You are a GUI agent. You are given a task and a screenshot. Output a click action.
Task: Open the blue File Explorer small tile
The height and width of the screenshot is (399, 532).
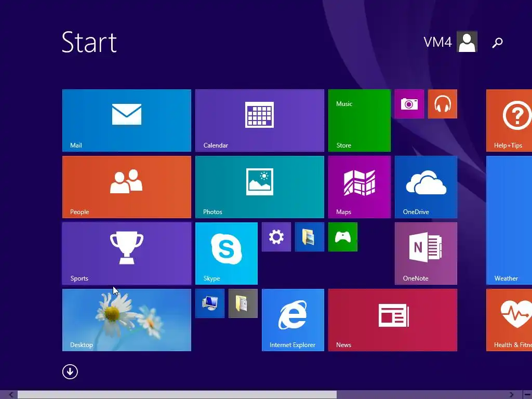[x=310, y=237]
